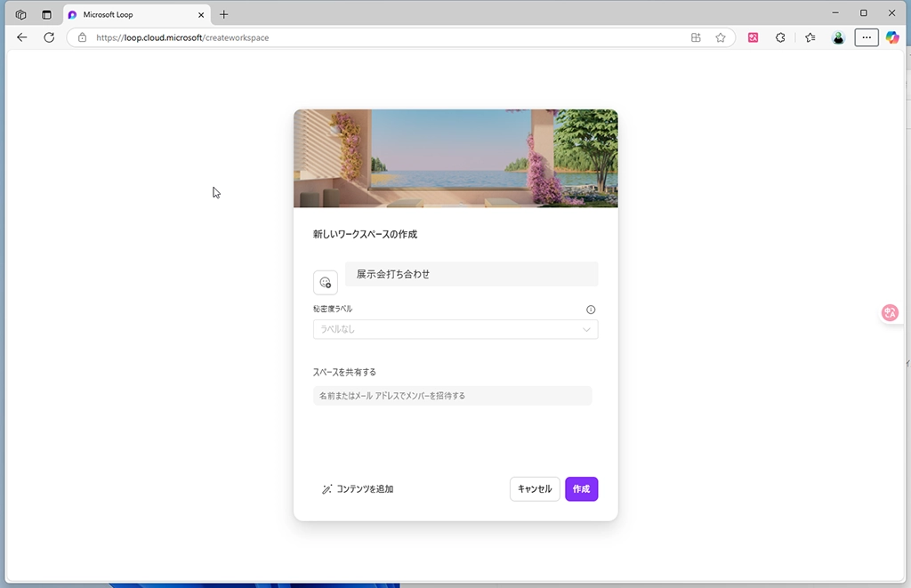This screenshot has width=911, height=588.
Task: Open the tab actions menu
Action: coord(46,14)
